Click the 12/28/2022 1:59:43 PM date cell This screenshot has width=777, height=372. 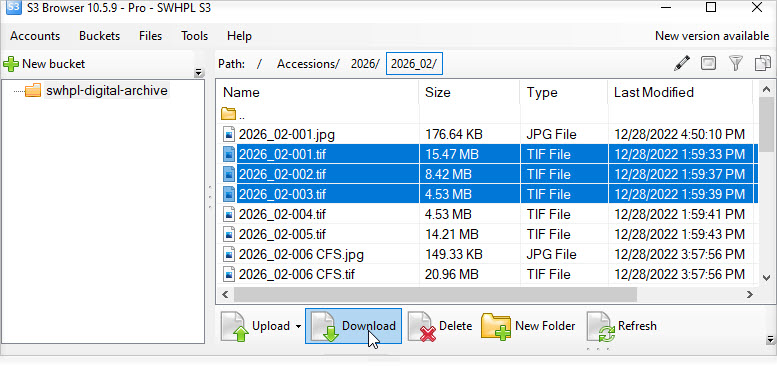[x=679, y=234]
